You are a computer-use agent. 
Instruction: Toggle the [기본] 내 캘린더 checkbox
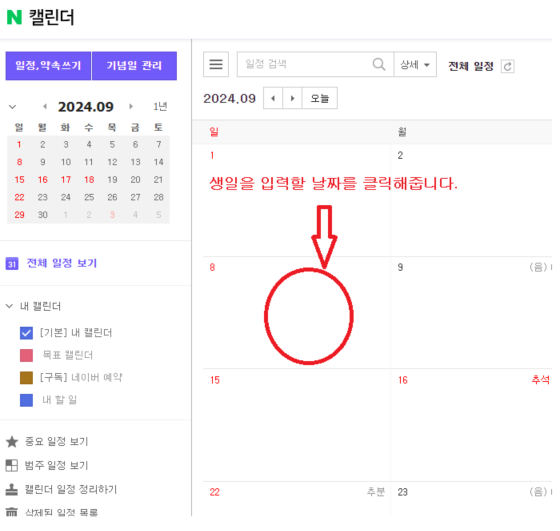click(26, 333)
